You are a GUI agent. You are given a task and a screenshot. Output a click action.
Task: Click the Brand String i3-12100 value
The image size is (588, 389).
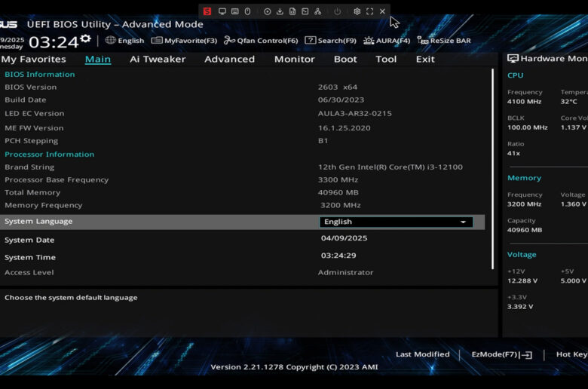point(390,167)
